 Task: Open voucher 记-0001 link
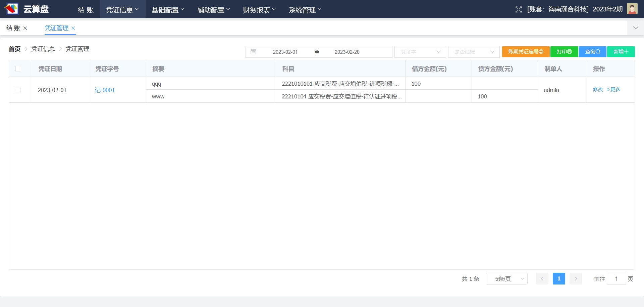[x=105, y=90]
